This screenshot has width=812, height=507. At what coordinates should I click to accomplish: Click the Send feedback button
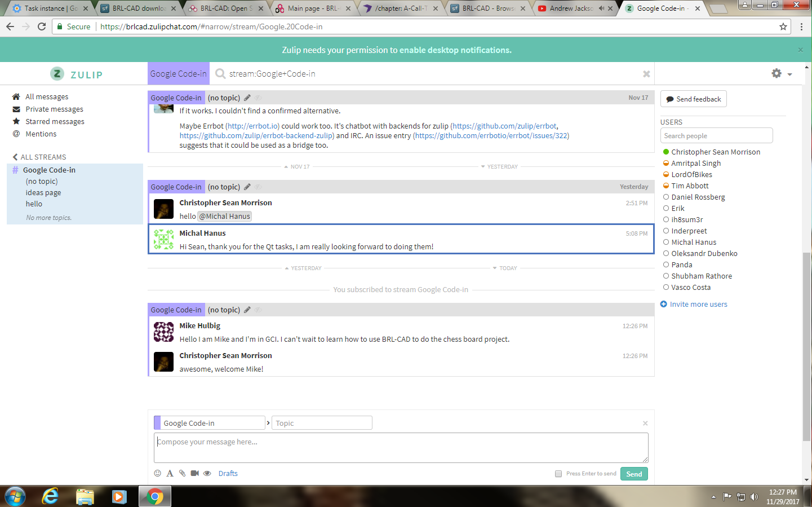[x=694, y=99]
